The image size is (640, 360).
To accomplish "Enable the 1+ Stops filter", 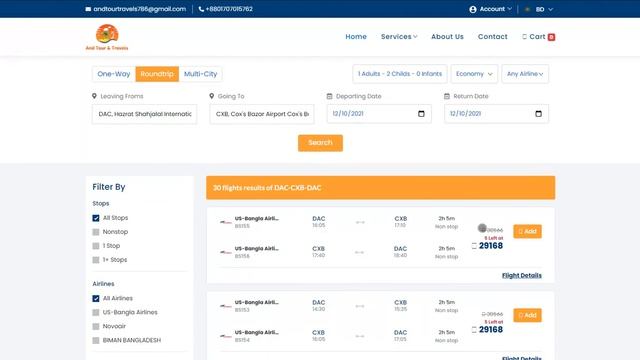I will (x=96, y=260).
